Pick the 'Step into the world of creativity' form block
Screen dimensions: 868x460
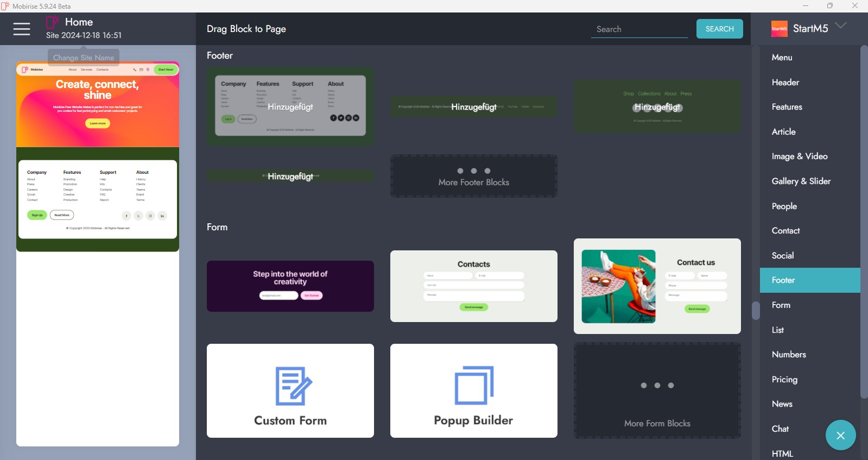click(x=290, y=286)
